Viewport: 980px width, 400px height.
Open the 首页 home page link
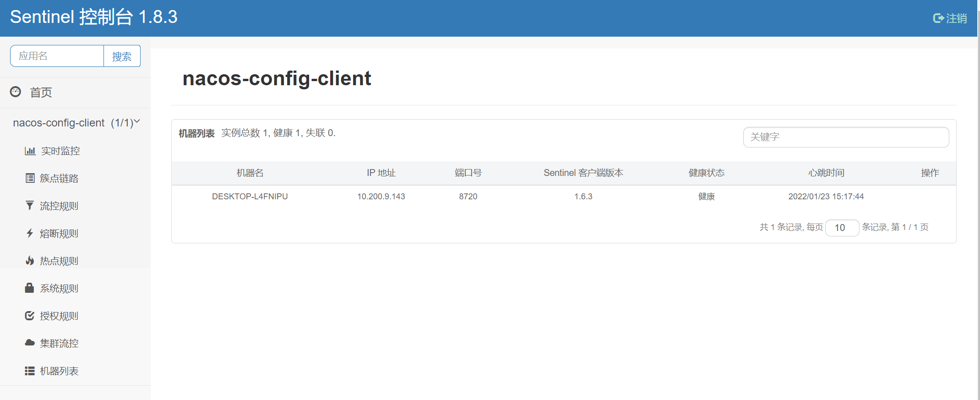41,93
